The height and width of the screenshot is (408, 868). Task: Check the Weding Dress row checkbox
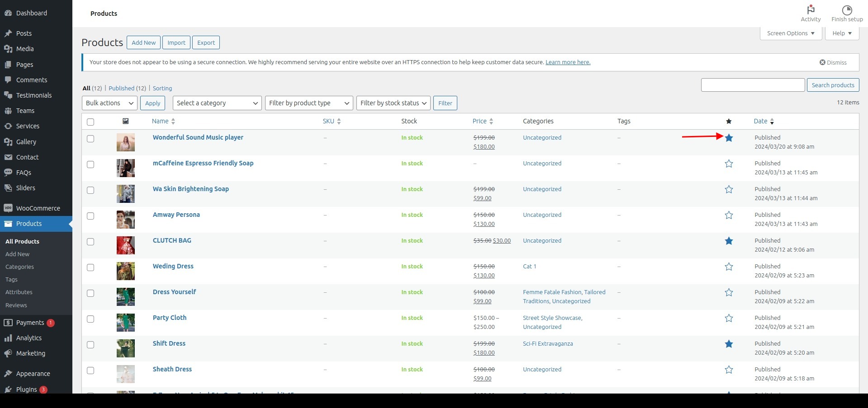pos(90,267)
